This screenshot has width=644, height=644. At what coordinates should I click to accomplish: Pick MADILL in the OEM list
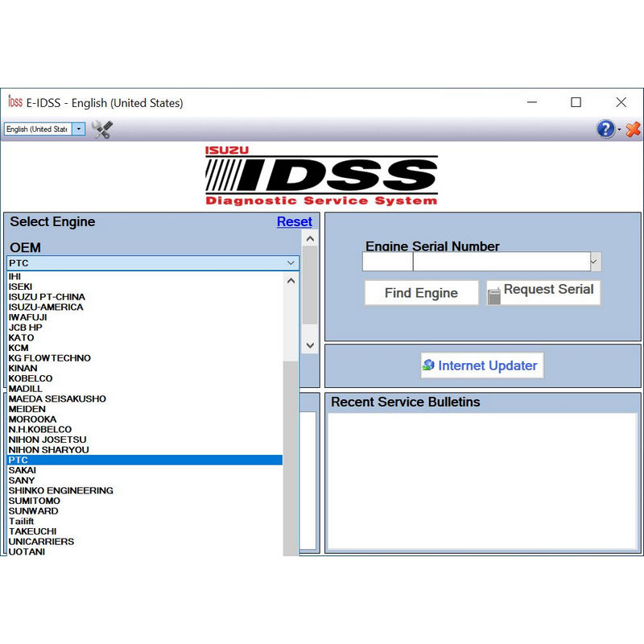pyautogui.click(x=145, y=389)
